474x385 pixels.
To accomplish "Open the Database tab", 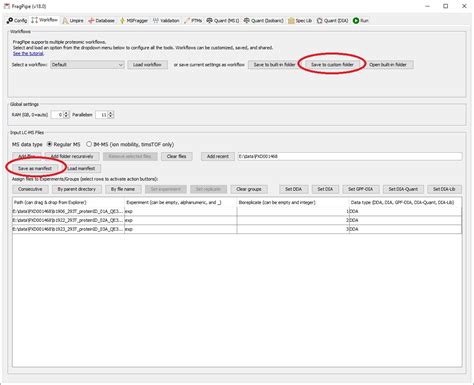I will click(101, 21).
